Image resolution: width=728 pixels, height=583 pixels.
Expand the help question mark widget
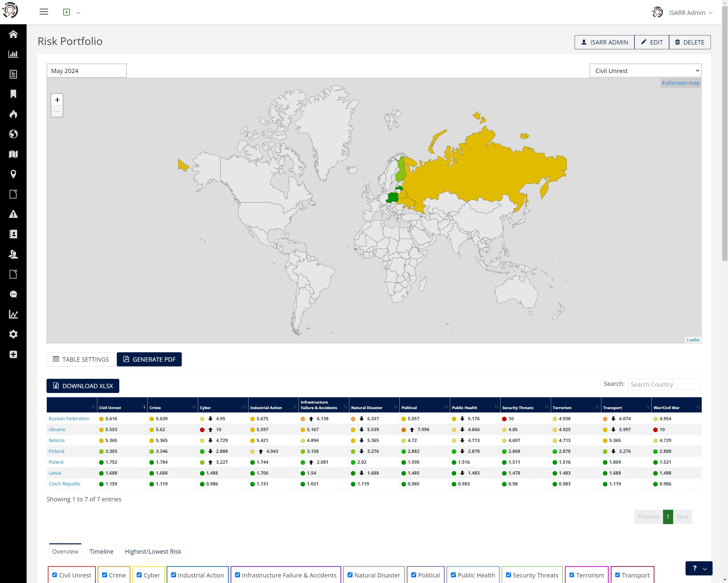(699, 568)
